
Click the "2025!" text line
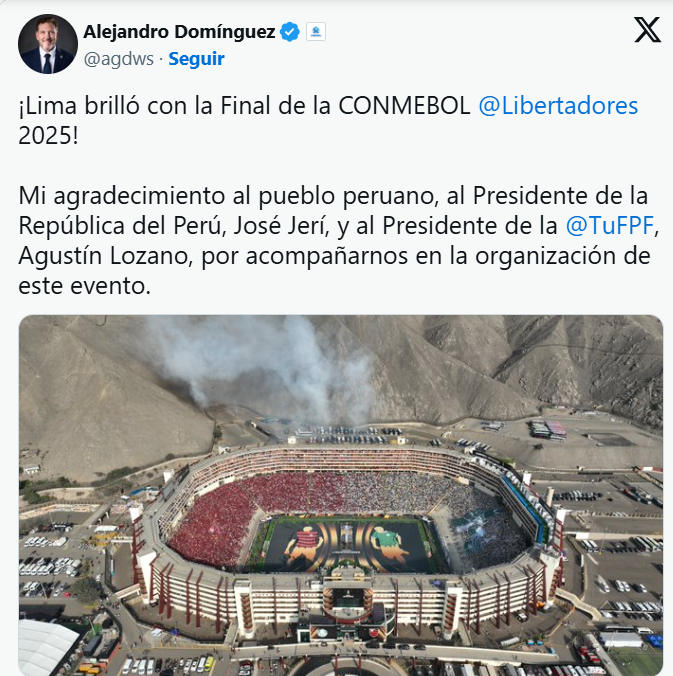point(48,136)
